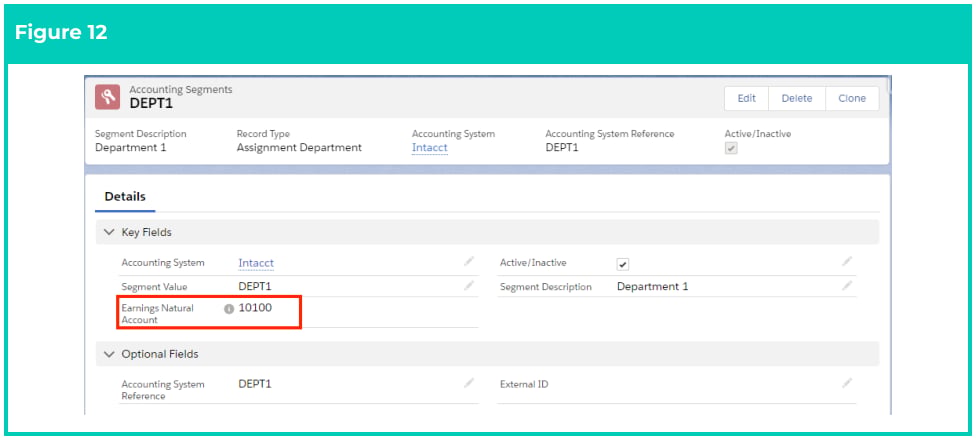This screenshot has width=976, height=440.
Task: Edit External ID field pencil icon
Action: pyautogui.click(x=847, y=383)
